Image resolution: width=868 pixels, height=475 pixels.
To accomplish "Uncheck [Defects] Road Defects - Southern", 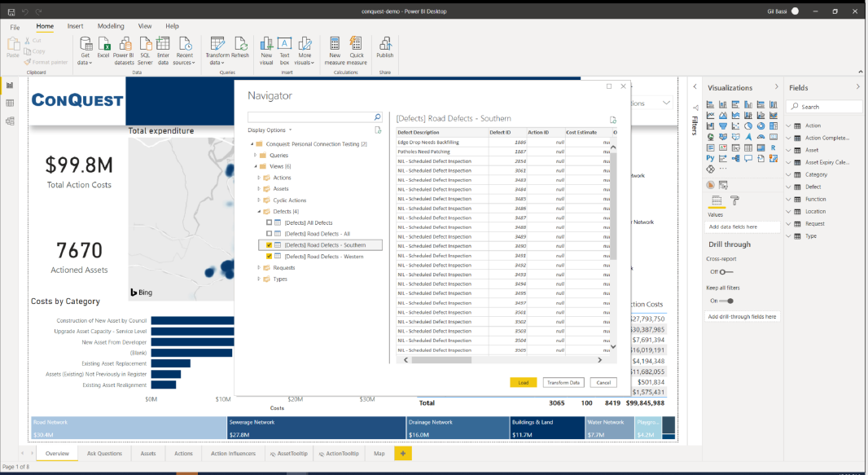I will click(x=269, y=244).
